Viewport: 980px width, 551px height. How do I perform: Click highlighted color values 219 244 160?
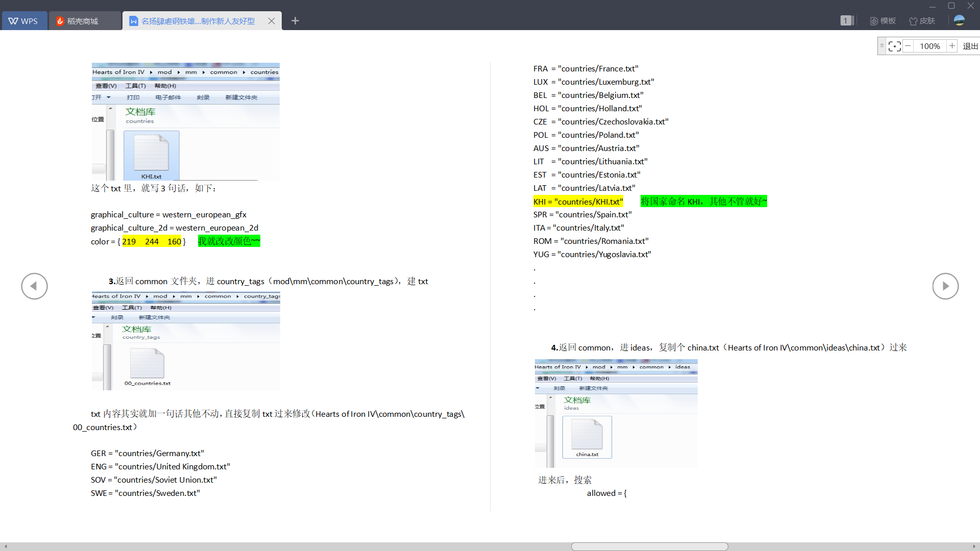point(152,241)
